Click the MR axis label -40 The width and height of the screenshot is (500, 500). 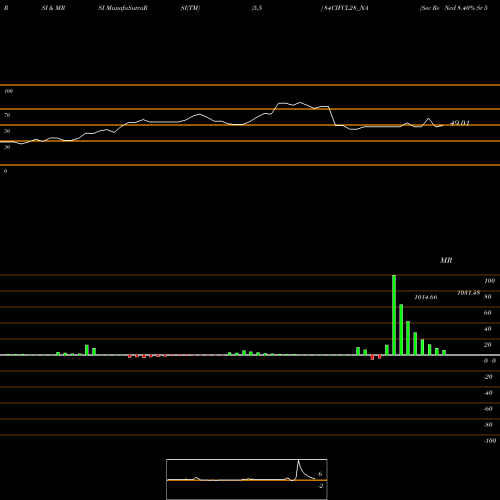(488, 393)
